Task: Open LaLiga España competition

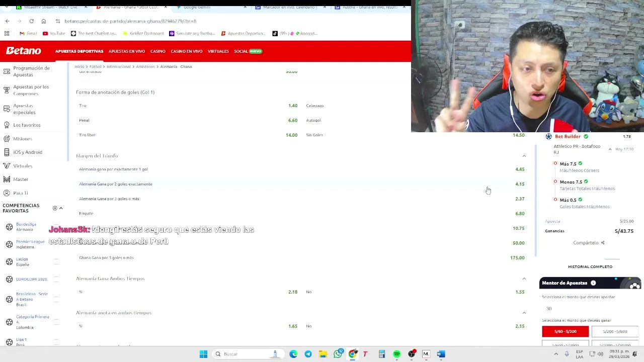Action: pyautogui.click(x=22, y=261)
